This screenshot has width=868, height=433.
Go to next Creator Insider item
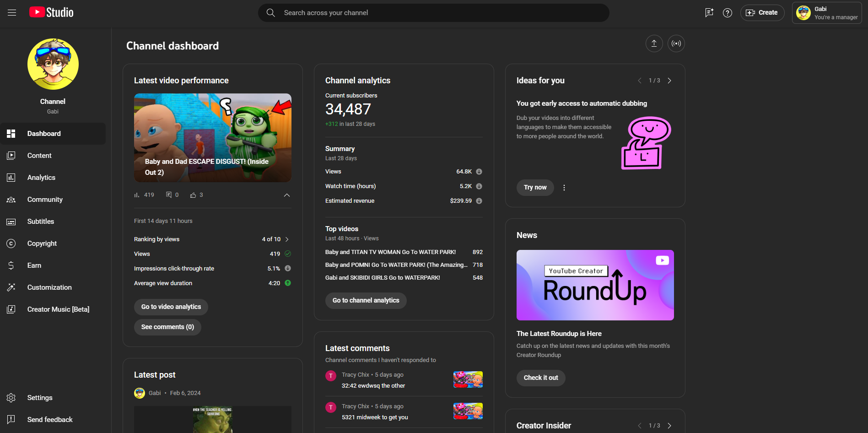coord(669,426)
